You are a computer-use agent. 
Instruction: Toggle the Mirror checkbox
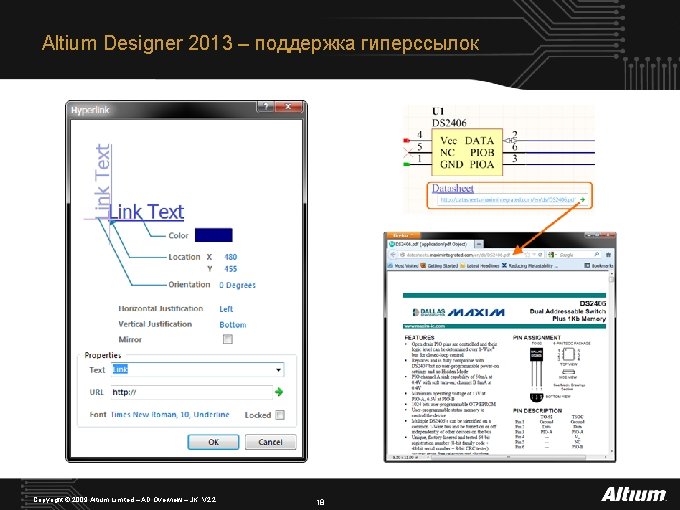pos(228,339)
